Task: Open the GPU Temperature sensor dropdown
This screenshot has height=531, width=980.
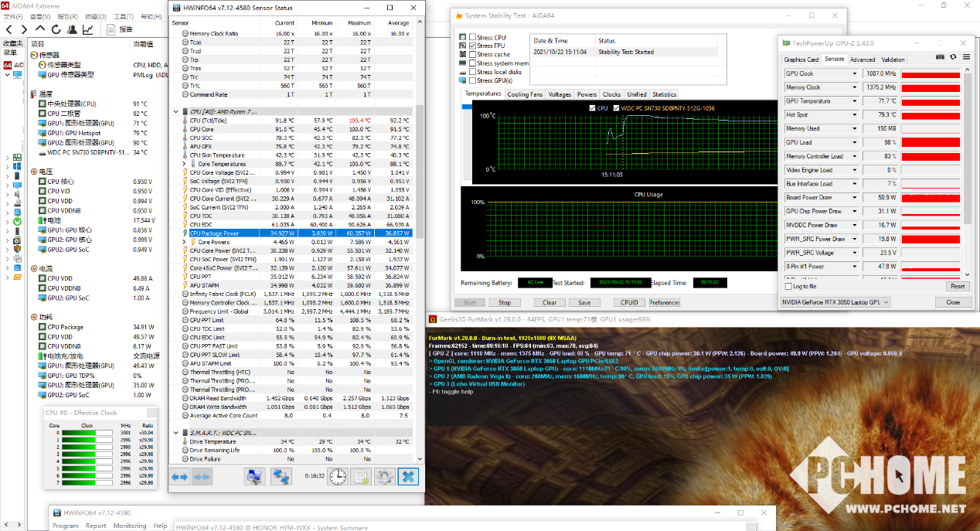Action: click(855, 101)
